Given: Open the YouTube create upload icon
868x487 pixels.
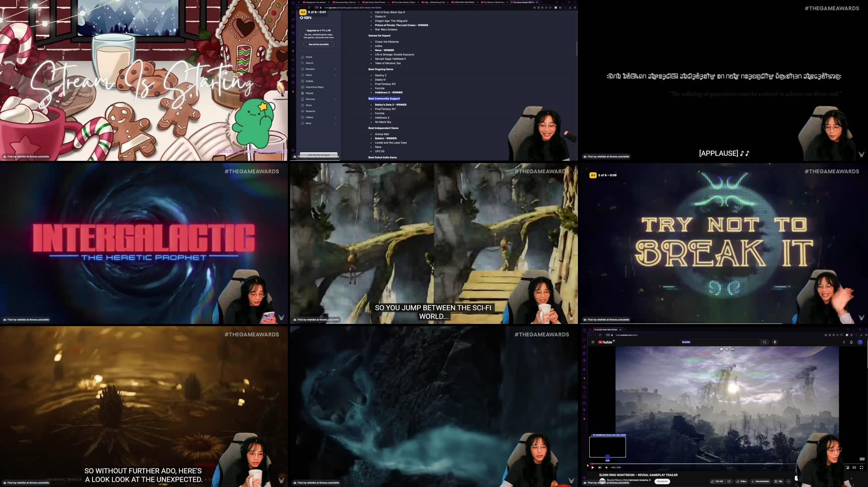Looking at the screenshot, I should (x=844, y=342).
